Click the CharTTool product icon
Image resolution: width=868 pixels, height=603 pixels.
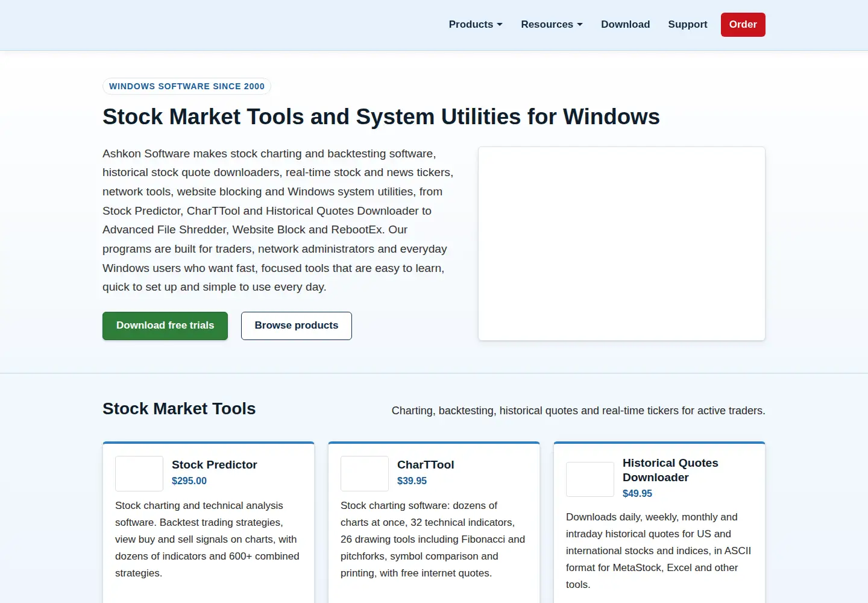(x=365, y=473)
